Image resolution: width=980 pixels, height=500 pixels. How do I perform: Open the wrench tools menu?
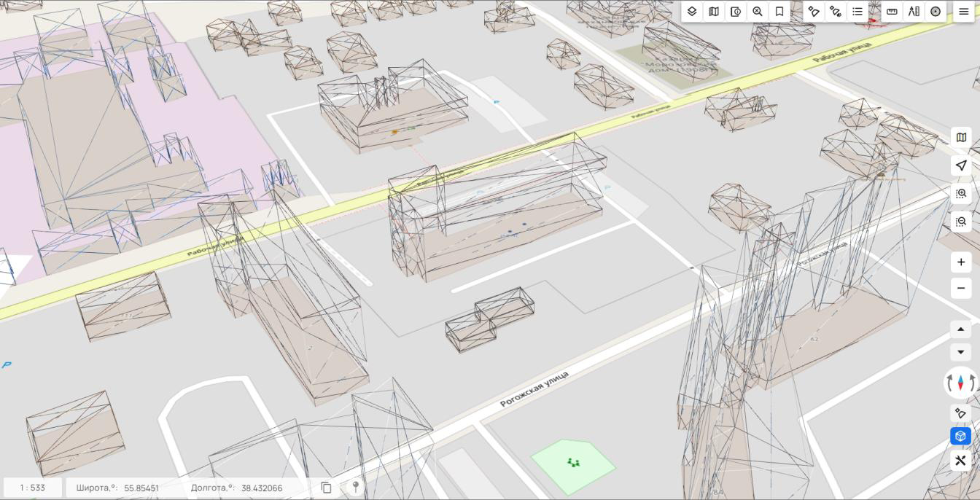point(960,460)
